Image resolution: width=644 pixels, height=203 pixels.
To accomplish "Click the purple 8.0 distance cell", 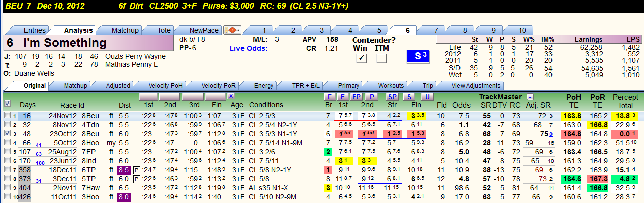I will [124, 196].
